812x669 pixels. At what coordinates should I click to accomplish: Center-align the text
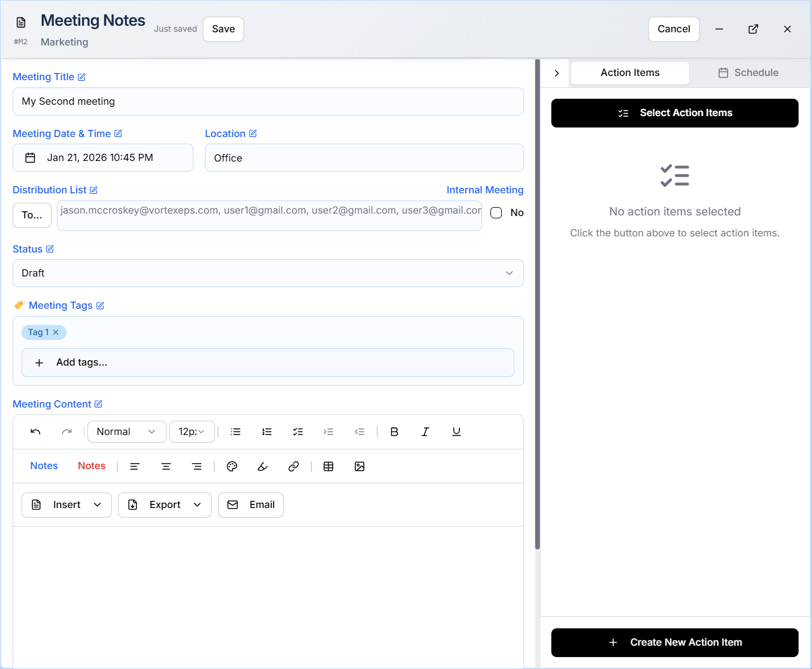click(166, 466)
